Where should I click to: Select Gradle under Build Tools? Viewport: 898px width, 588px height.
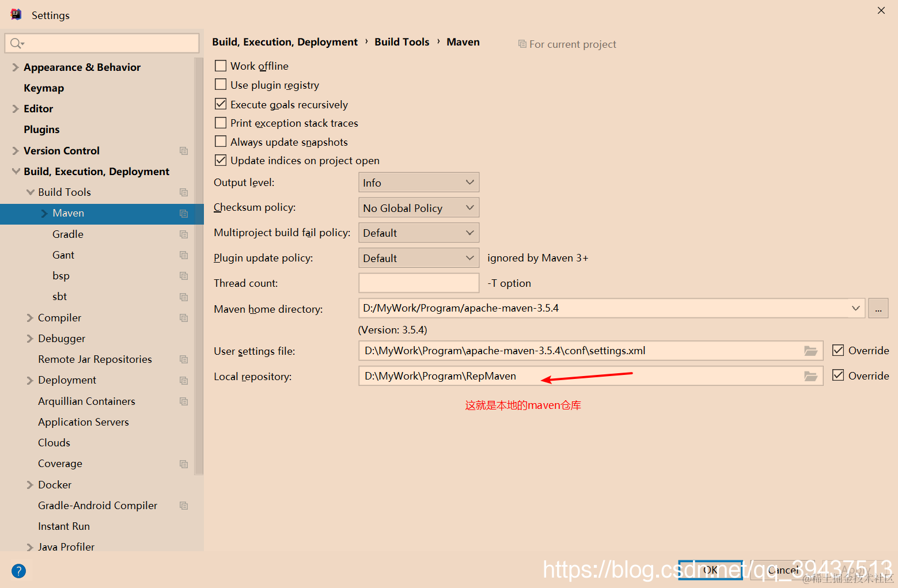pos(68,234)
